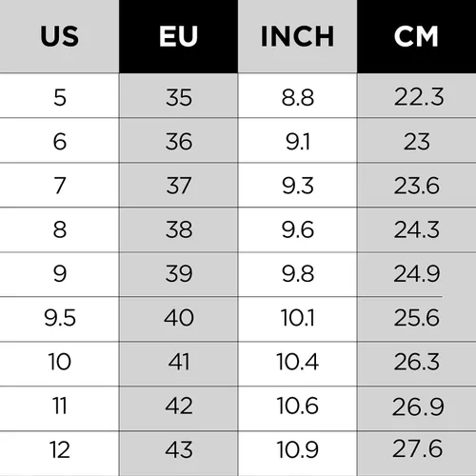Screen dimensions: 476x476
Task: Click the US column header
Action: pyautogui.click(x=59, y=36)
